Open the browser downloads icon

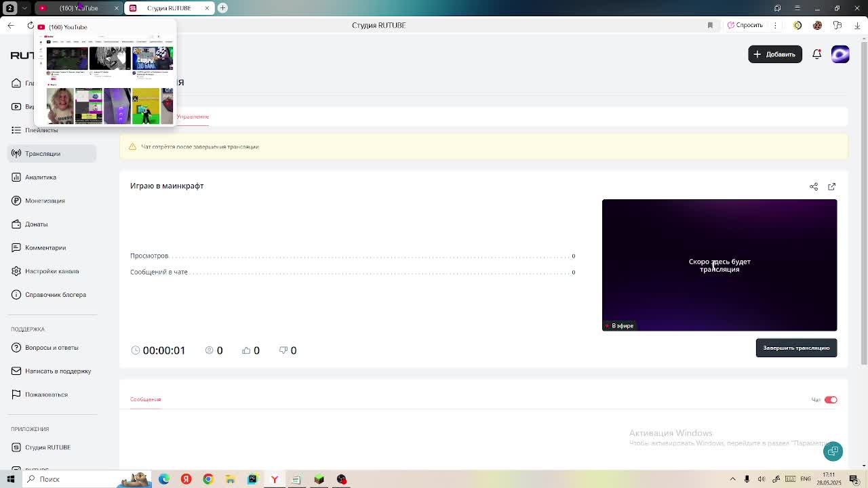(x=857, y=26)
